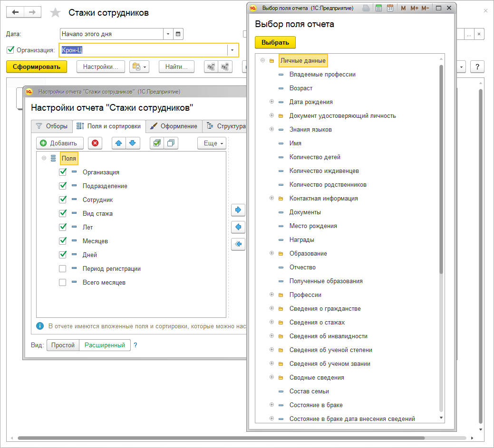The width and height of the screenshot is (494, 448).
Task: Expand the Дата рождения tree node
Action: (x=271, y=102)
